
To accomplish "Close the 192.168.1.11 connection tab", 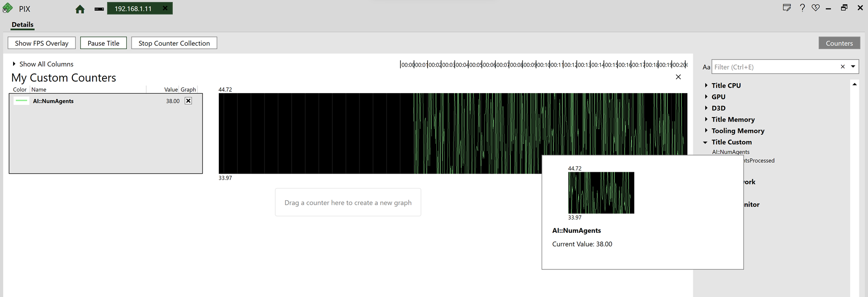I will pos(165,8).
